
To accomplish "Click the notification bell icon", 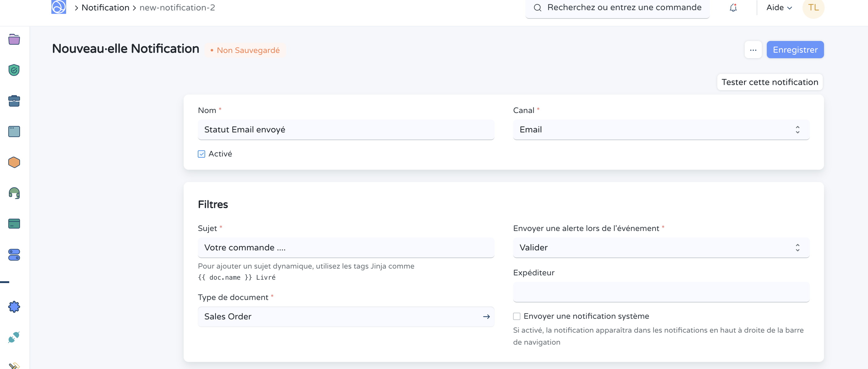I will click(x=733, y=8).
